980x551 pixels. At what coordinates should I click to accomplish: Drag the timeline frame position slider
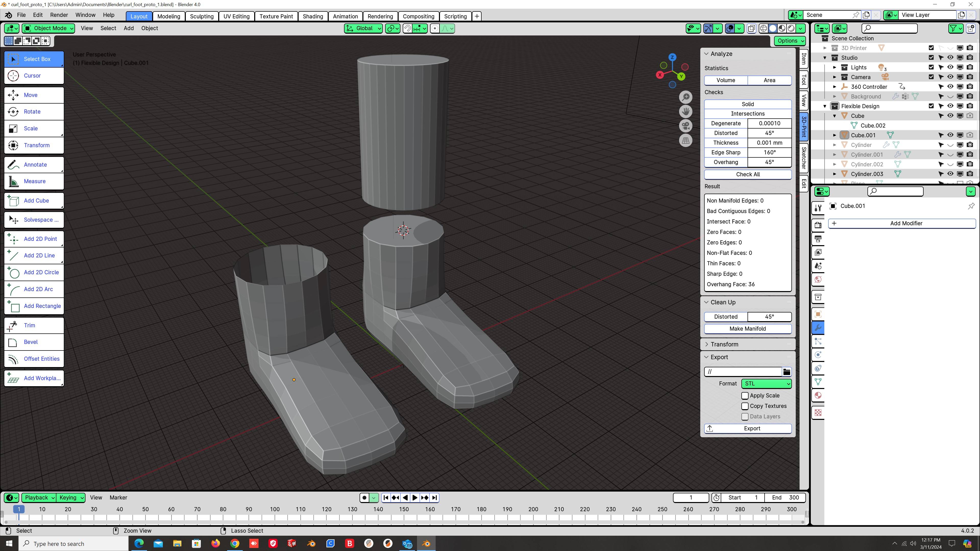[x=18, y=509]
